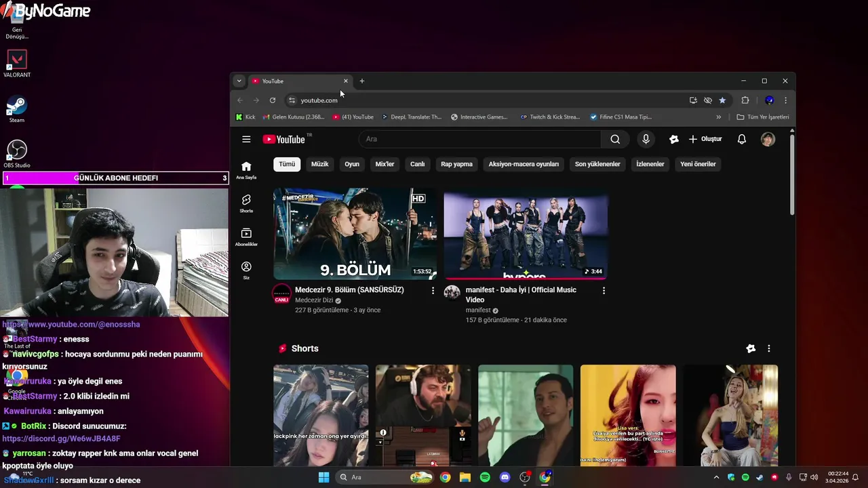Open the Chrome profile avatar
This screenshot has width=868, height=488.
769,100
